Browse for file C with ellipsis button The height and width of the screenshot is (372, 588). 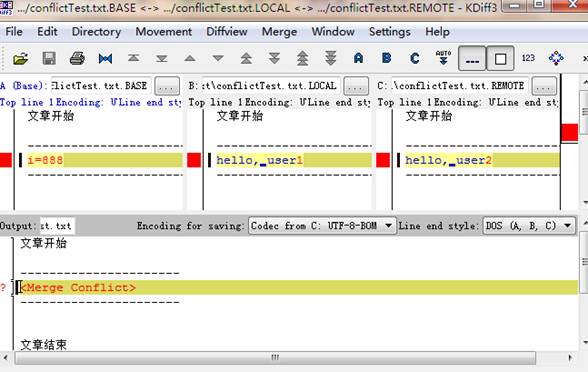[x=544, y=86]
